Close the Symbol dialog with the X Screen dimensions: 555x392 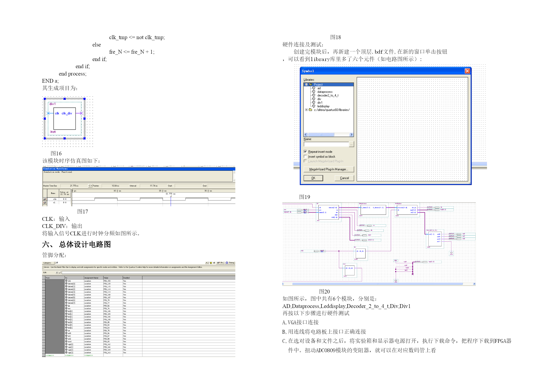[467, 71]
